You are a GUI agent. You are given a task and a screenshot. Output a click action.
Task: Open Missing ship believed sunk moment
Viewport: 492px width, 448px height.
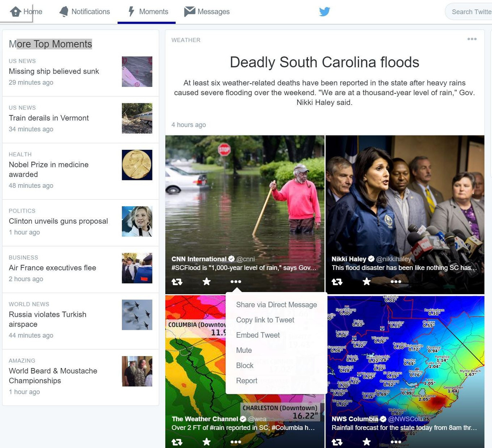pos(54,71)
